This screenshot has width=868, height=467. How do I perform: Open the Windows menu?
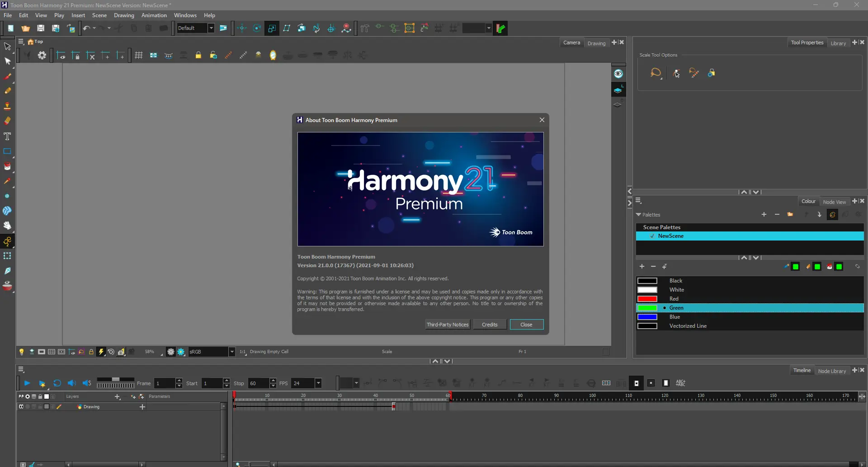click(185, 15)
